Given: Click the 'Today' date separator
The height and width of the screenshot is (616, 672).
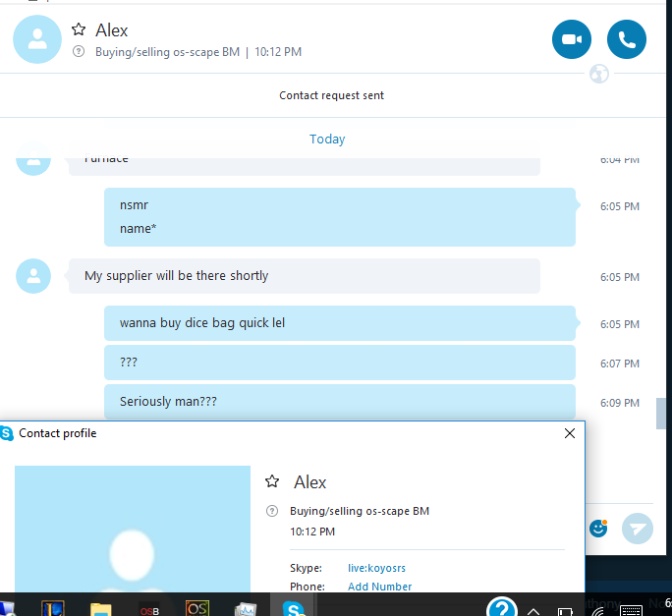Looking at the screenshot, I should click(327, 139).
